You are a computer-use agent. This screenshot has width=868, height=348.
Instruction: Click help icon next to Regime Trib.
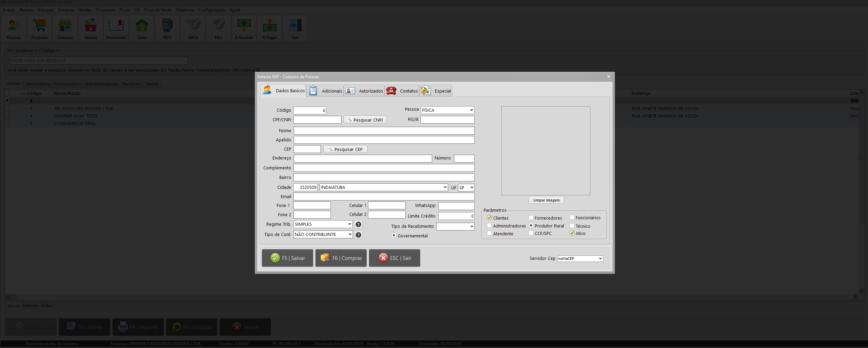click(x=358, y=224)
